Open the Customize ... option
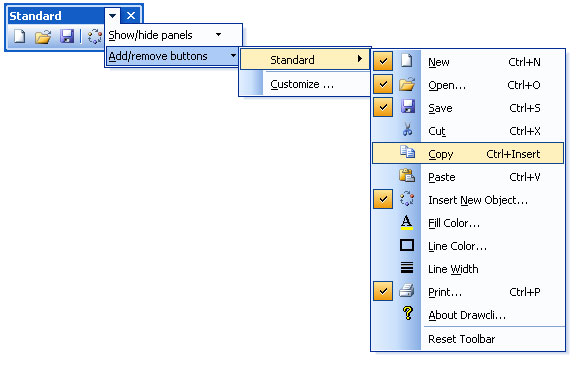The image size is (576, 366). tap(305, 84)
